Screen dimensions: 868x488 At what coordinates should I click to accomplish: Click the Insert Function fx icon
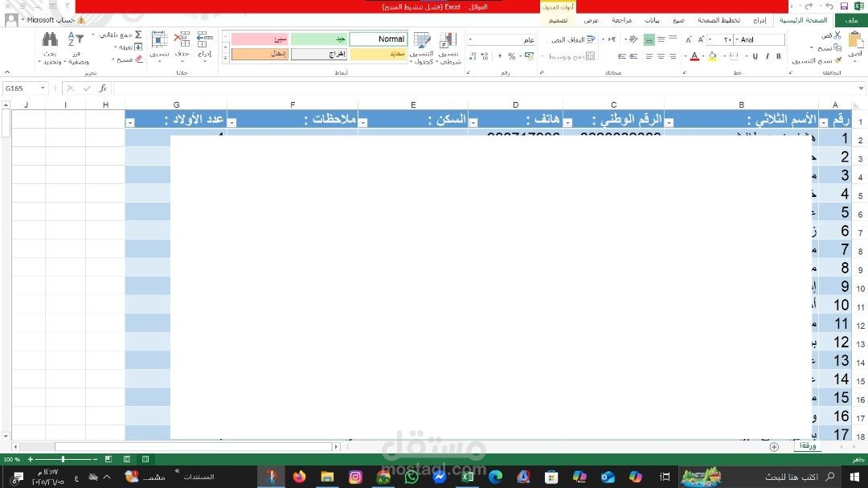(x=103, y=88)
